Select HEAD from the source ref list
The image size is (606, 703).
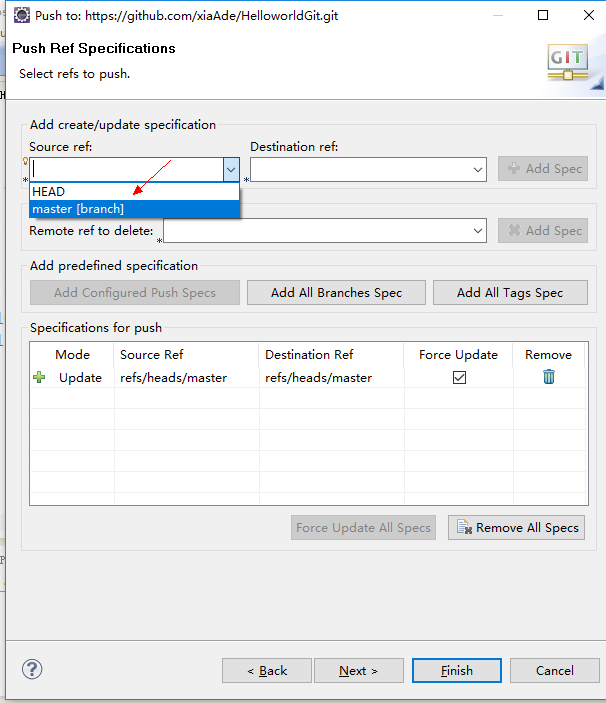134,192
